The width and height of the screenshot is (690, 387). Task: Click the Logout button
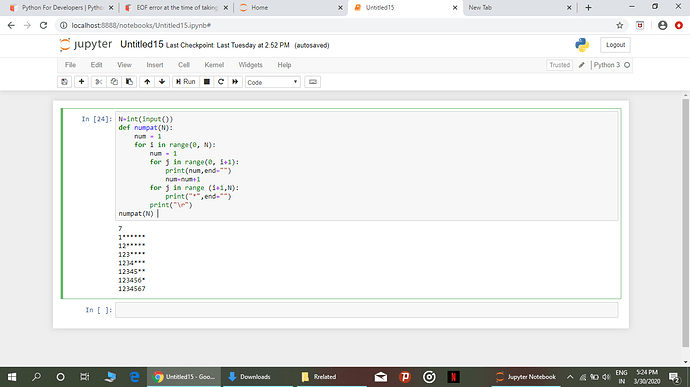pos(615,45)
